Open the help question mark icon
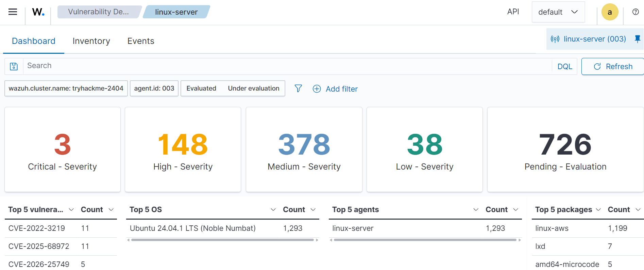 coord(635,12)
